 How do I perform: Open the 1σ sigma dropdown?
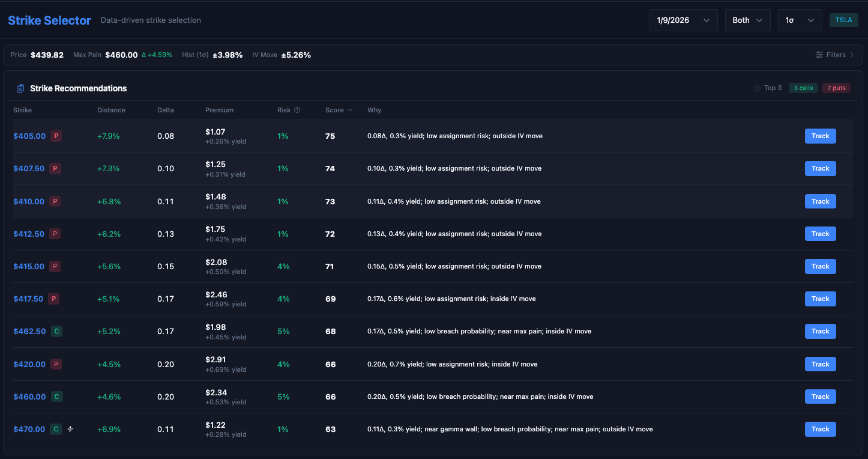(x=800, y=20)
